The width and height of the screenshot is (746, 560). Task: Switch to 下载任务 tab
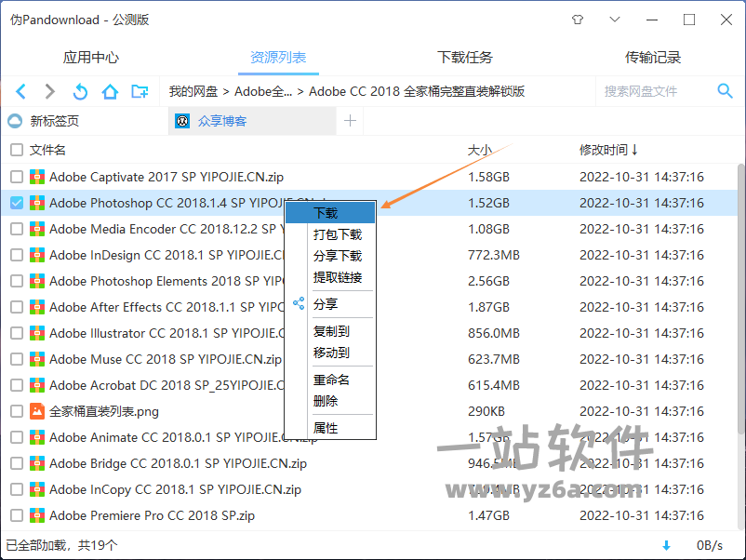[465, 58]
